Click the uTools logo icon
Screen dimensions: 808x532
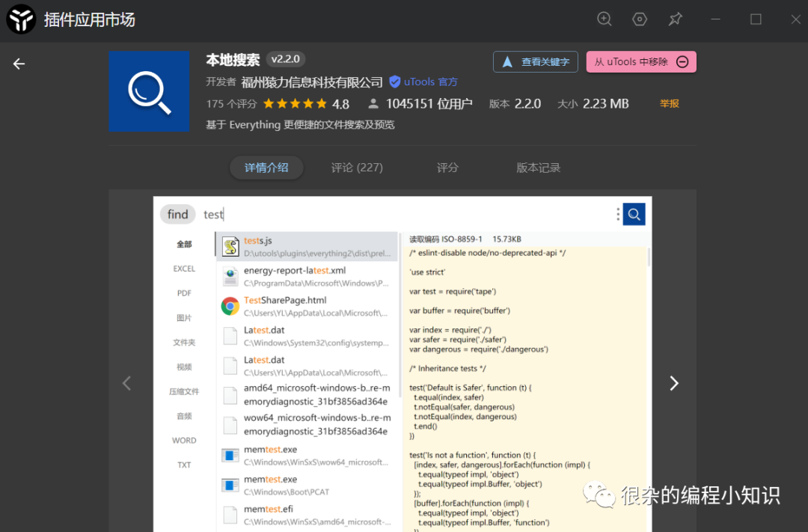point(21,19)
